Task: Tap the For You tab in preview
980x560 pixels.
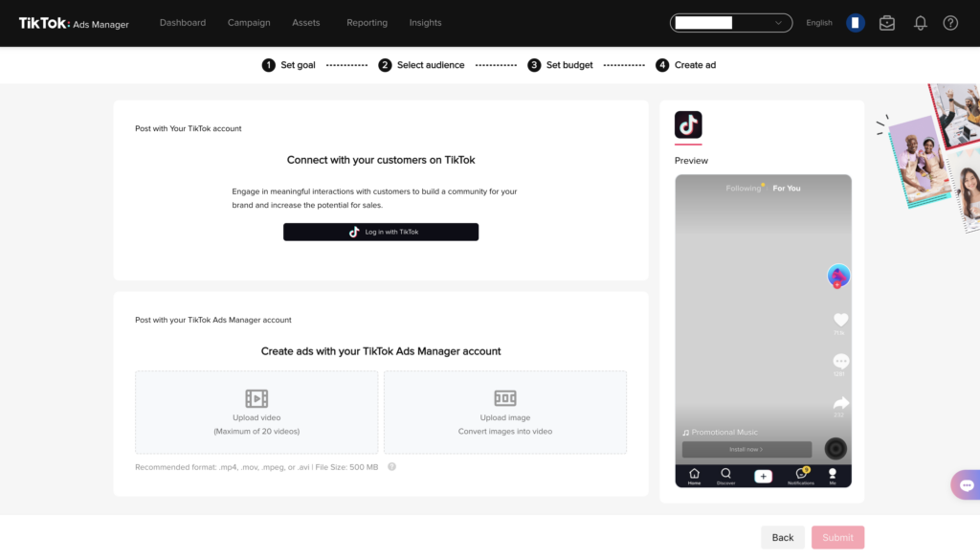Action: [x=787, y=189]
